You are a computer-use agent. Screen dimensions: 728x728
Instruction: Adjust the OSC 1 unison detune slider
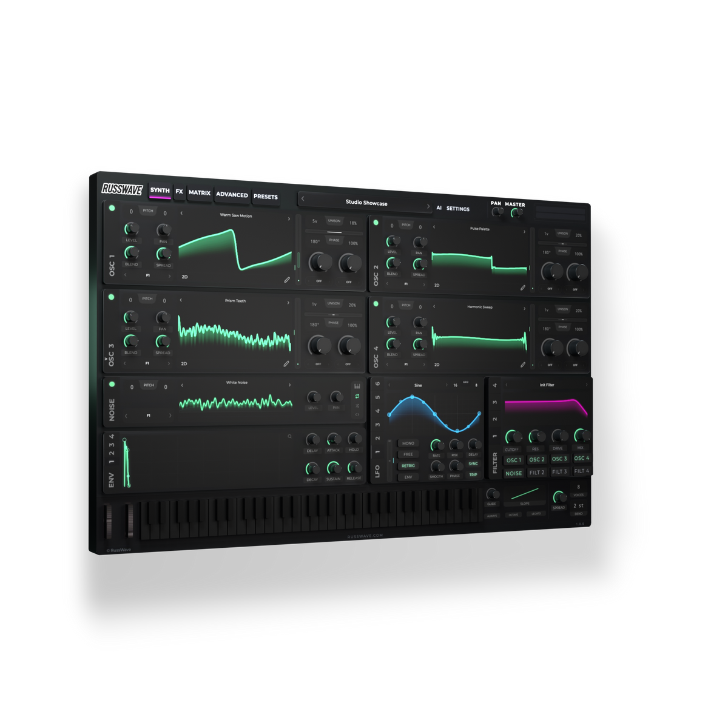334,232
